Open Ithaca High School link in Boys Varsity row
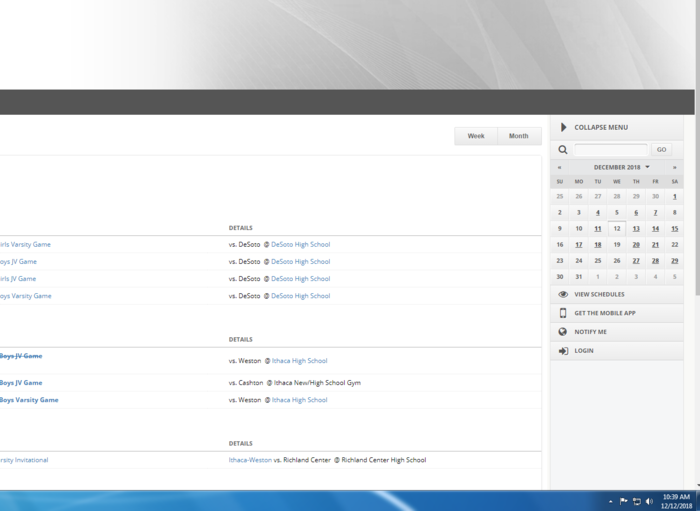Viewport: 700px width, 511px height. tap(300, 400)
